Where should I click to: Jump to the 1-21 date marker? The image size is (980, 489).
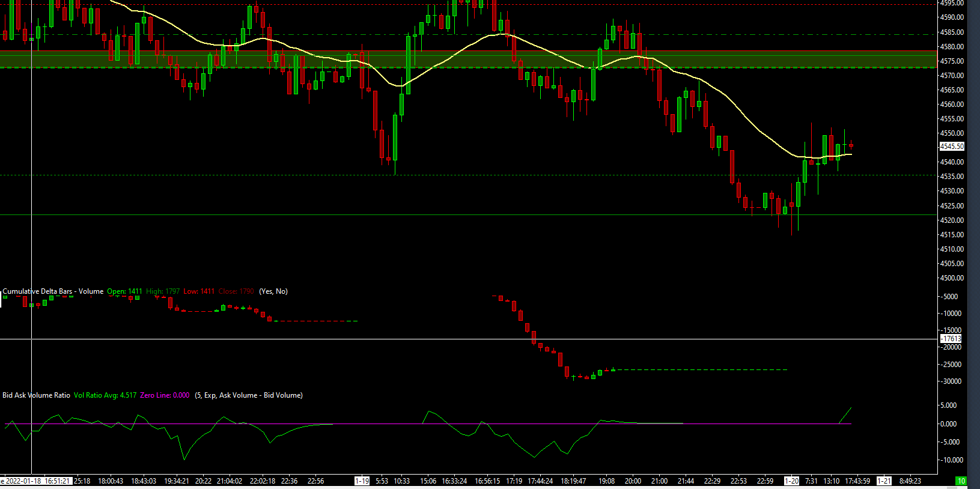(x=884, y=481)
